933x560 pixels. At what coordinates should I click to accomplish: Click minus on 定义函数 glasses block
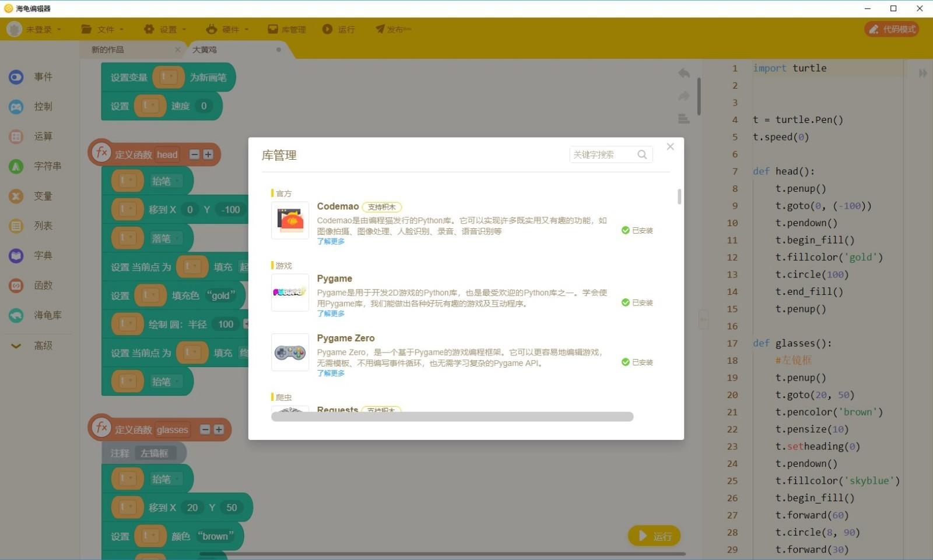click(x=205, y=429)
